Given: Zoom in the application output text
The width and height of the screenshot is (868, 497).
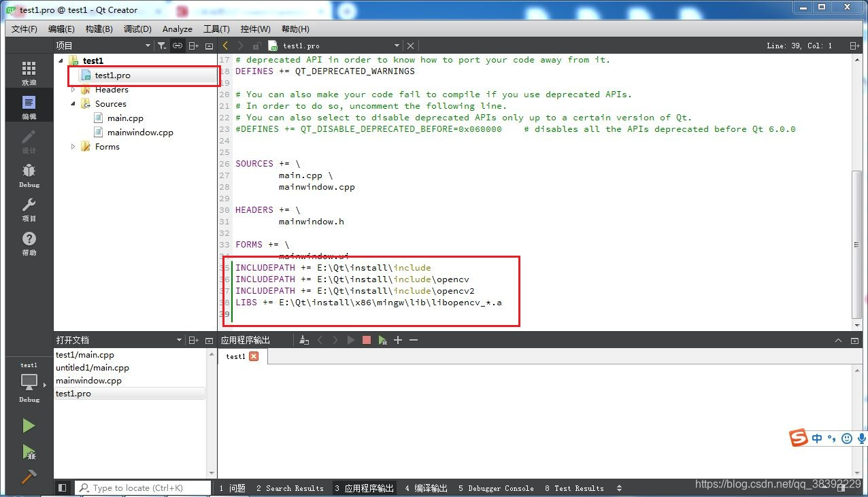Looking at the screenshot, I should pyautogui.click(x=398, y=340).
